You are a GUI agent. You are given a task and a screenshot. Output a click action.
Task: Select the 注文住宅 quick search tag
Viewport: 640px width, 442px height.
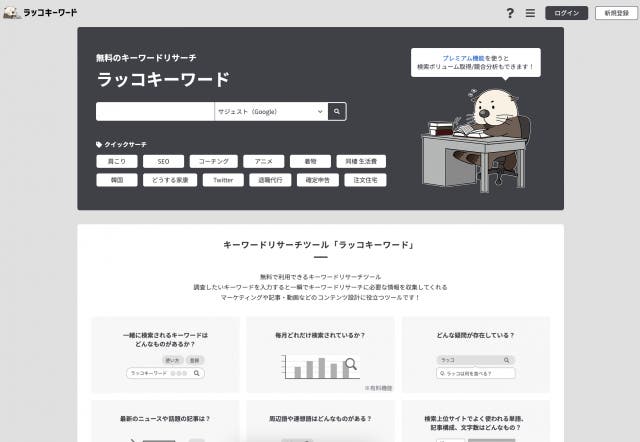[x=365, y=180]
